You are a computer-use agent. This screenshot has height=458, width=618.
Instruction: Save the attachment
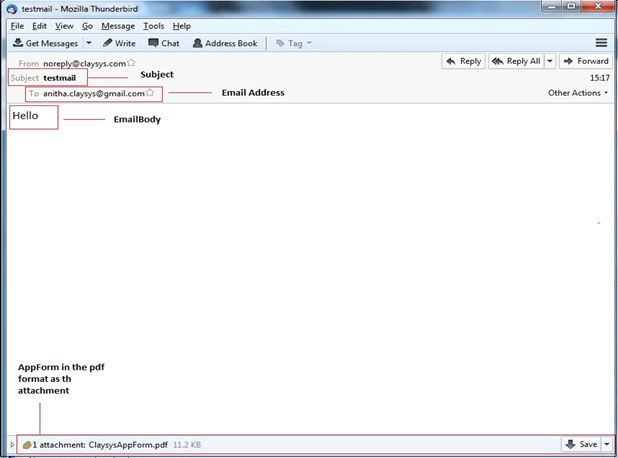(x=581, y=445)
